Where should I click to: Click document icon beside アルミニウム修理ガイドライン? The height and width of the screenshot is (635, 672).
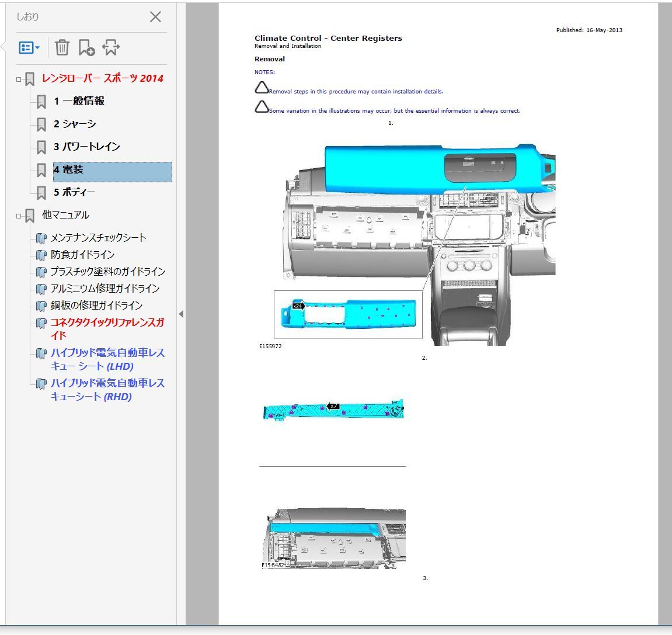[x=41, y=289]
